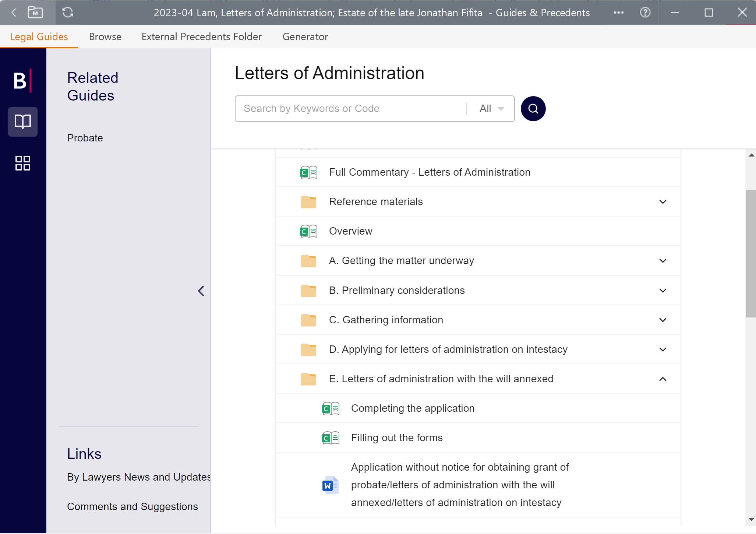Collapse the Related Guides panel with the chevron

click(x=201, y=291)
